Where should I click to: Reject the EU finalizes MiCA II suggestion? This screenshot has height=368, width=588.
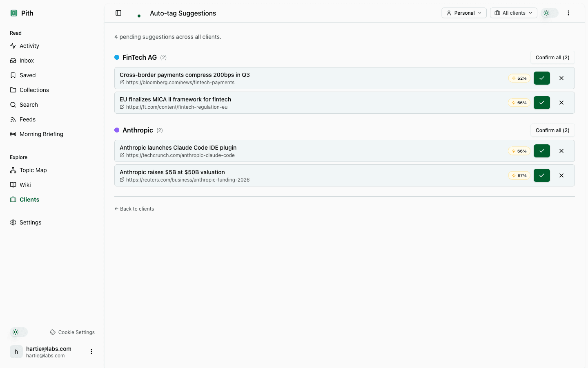pos(561,103)
